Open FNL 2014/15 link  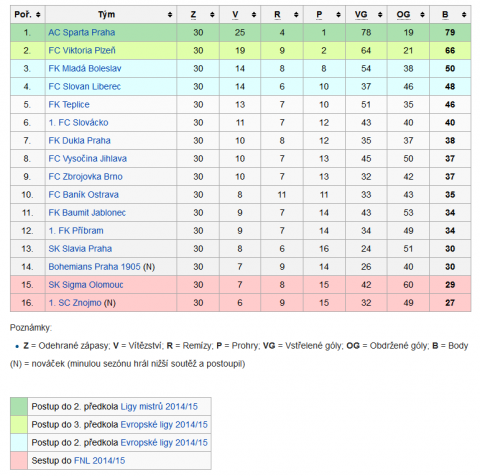99,461
